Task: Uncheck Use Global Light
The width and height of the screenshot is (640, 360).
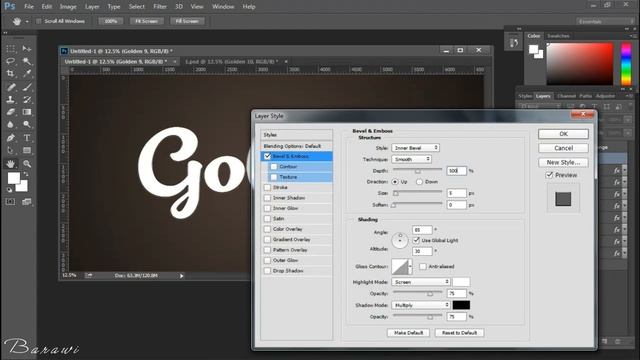Action: 416,240
